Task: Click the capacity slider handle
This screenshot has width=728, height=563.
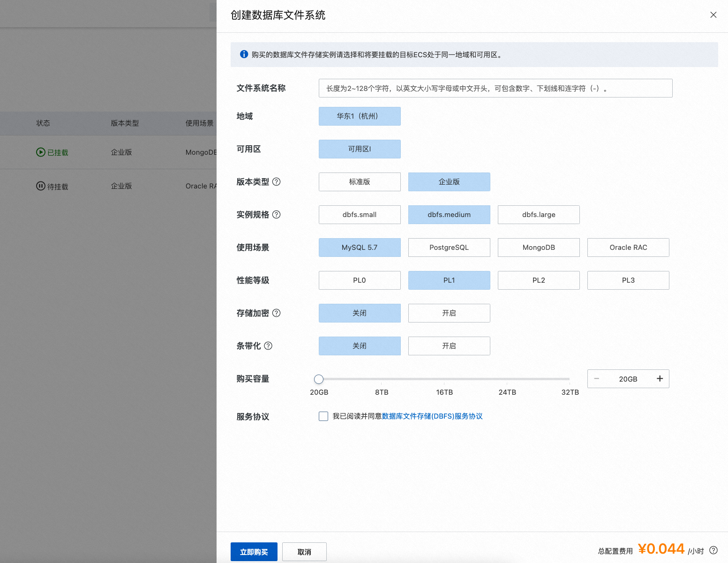Action: [319, 379]
